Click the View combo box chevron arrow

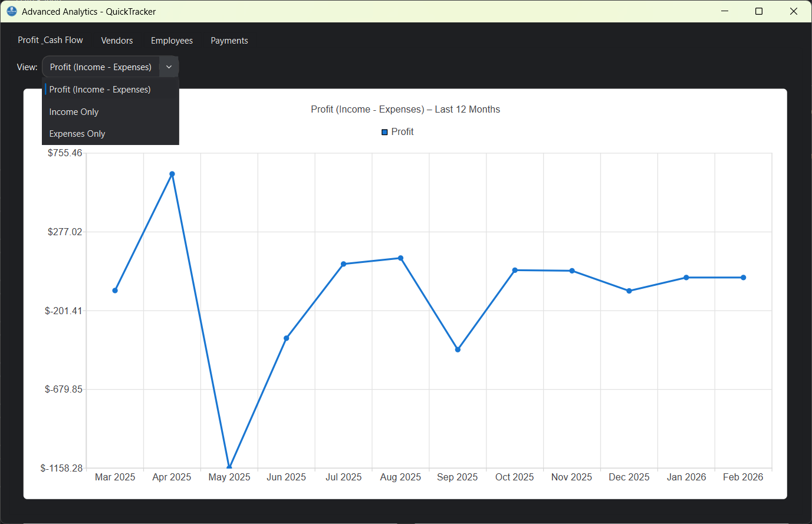[169, 67]
